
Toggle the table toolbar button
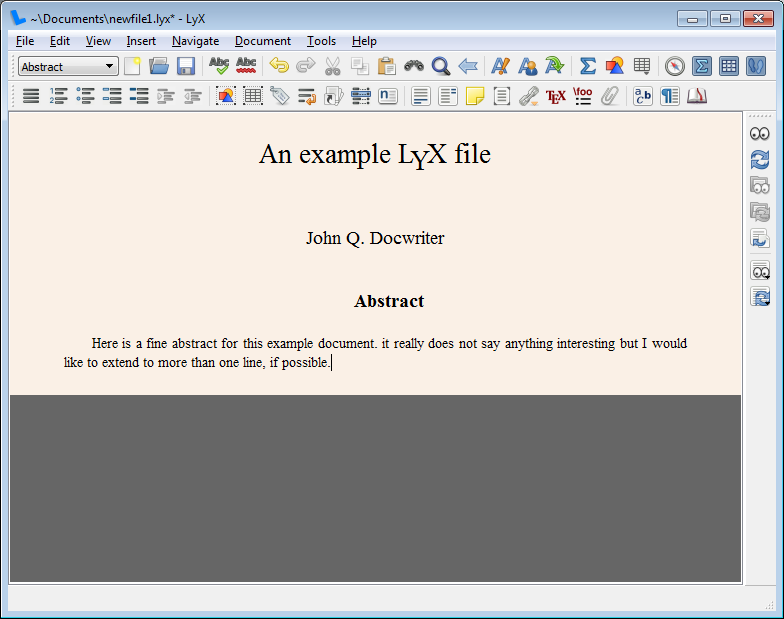729,66
